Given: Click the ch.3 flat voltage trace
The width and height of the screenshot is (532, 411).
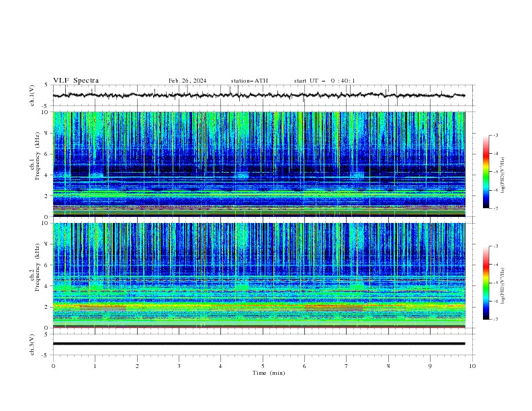Looking at the screenshot, I should tap(259, 344).
